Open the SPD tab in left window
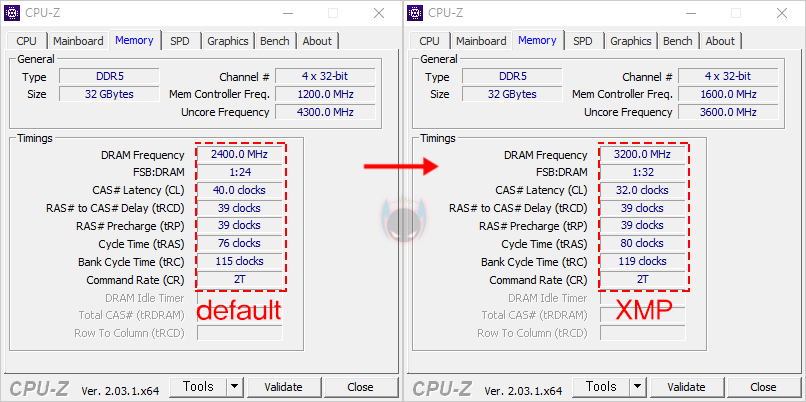 (x=180, y=41)
